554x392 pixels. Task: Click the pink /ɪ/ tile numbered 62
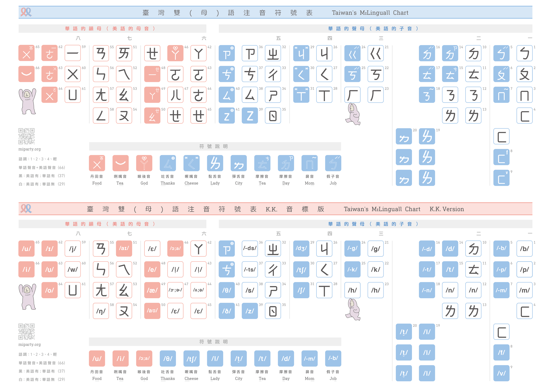(x=49, y=249)
